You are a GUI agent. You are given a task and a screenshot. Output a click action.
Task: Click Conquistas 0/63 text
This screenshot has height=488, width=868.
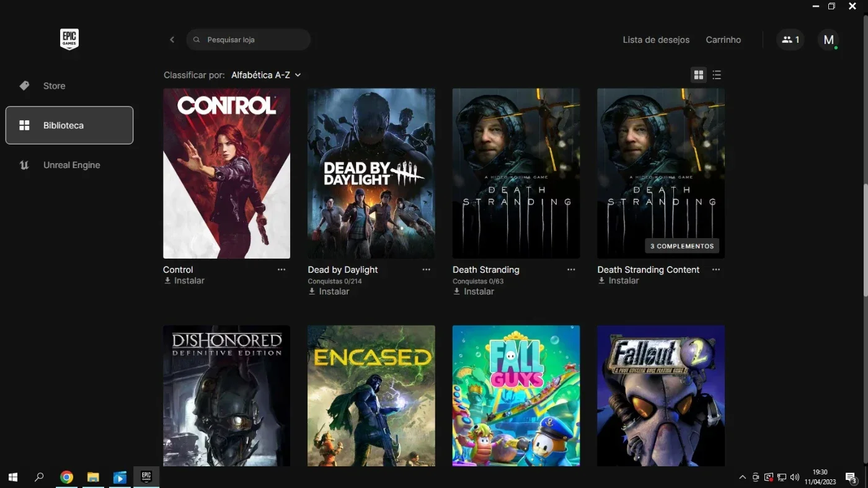[x=477, y=282]
